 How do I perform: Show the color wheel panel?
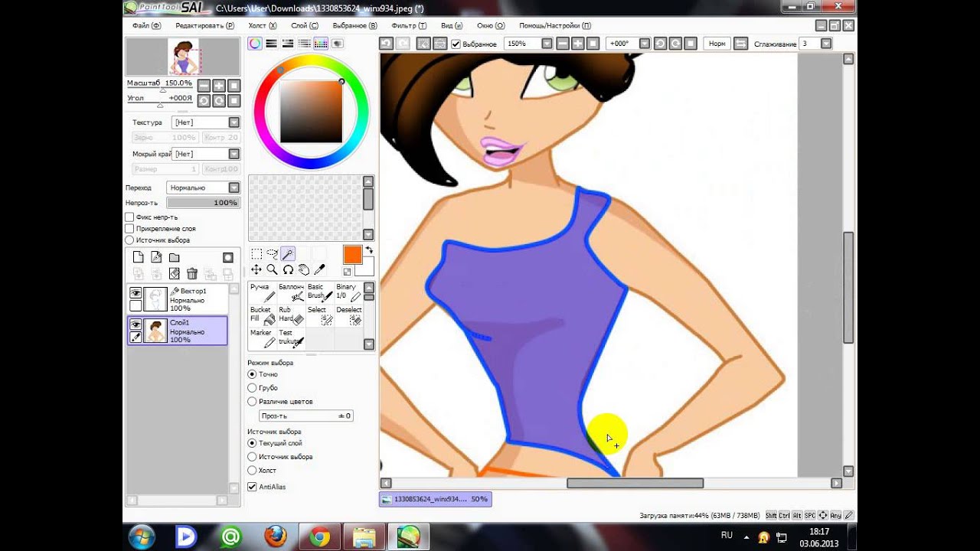click(x=254, y=44)
